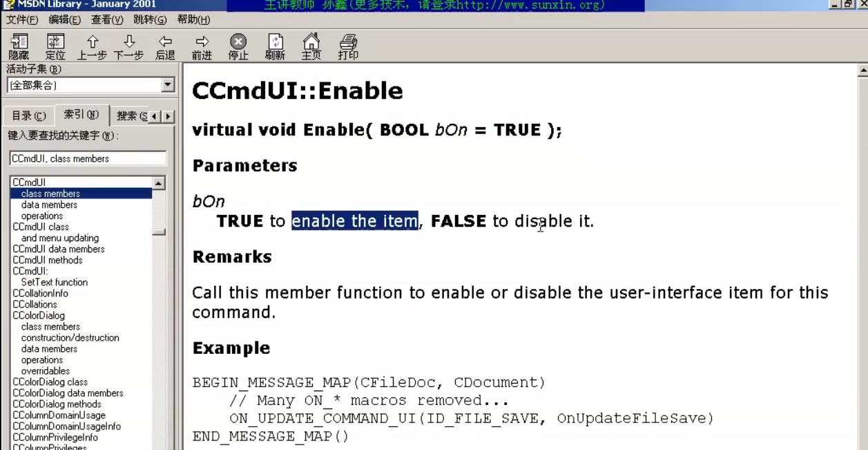
Task: Click the Locate (定位) toolbar icon
Action: click(x=55, y=46)
